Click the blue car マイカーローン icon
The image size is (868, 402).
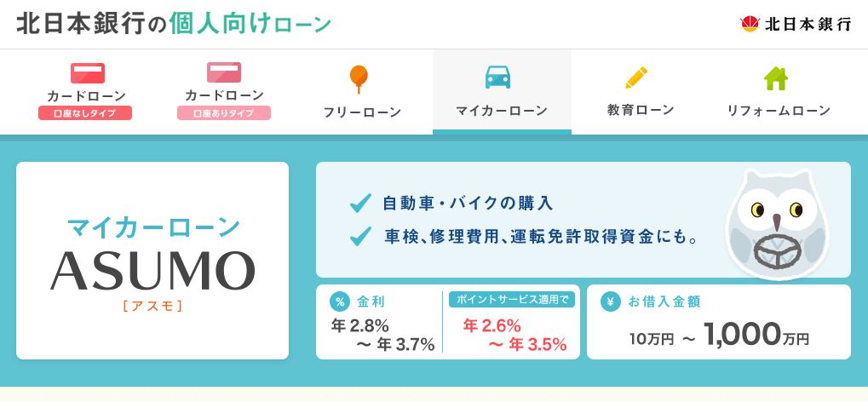(x=497, y=77)
